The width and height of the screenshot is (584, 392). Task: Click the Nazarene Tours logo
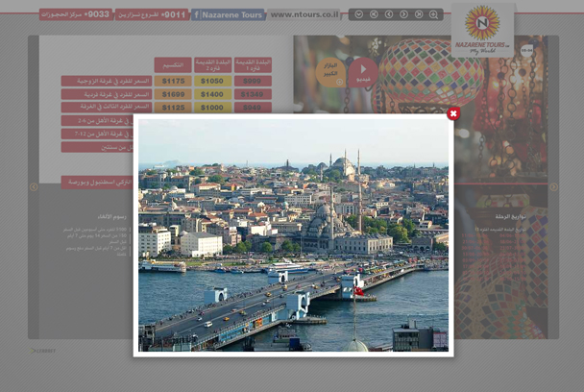point(482,31)
